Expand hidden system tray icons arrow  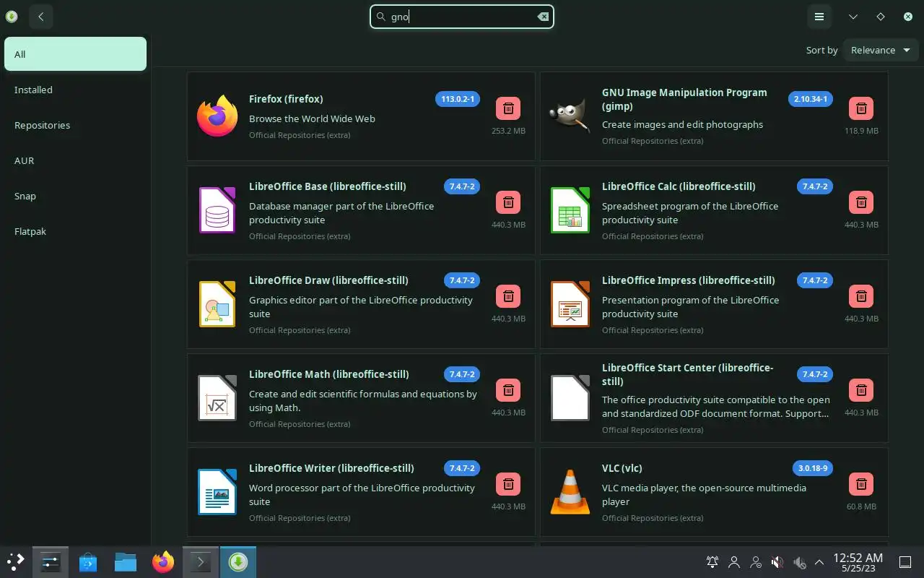point(819,562)
